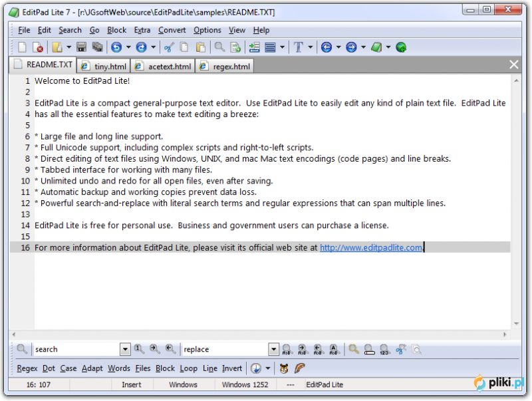This screenshot has height=401, width=532.
Task: Click the Replace All icon with A
Action: (334, 349)
